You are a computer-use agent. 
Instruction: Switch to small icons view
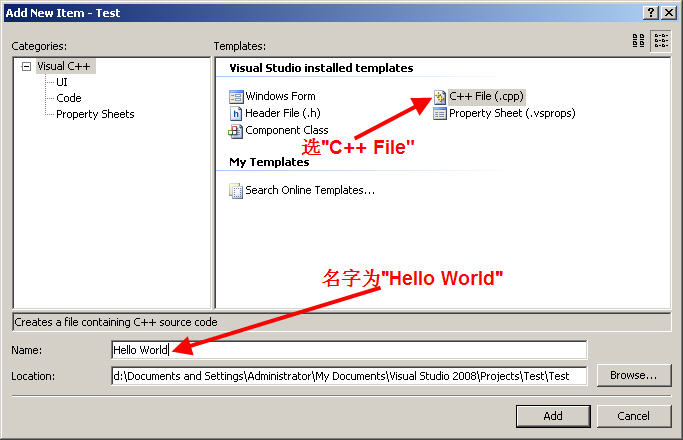coord(661,41)
